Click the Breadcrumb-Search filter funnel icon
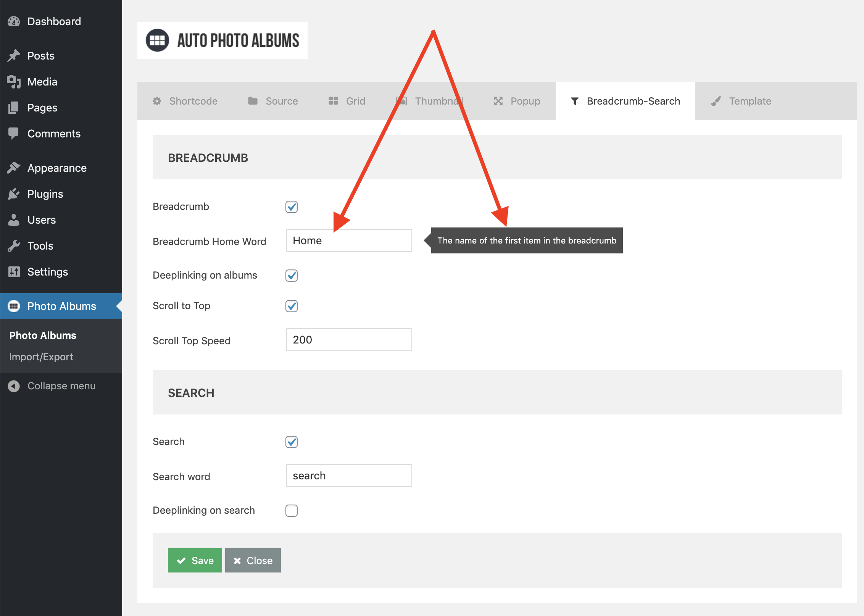 [x=575, y=101]
